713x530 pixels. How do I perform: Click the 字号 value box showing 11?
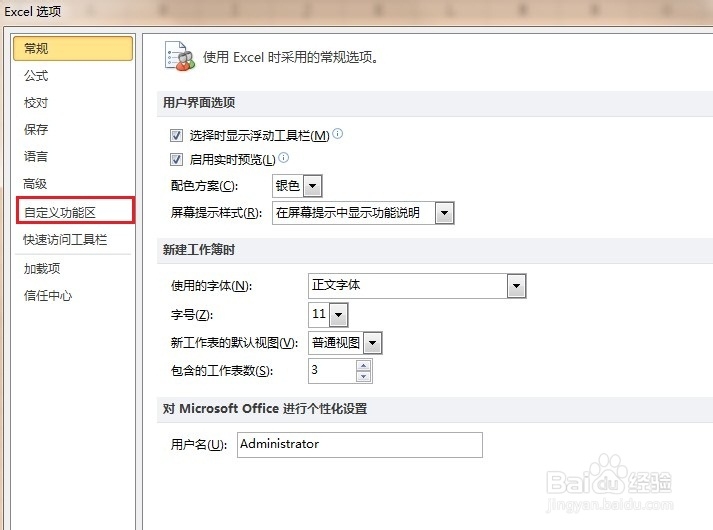tap(319, 315)
